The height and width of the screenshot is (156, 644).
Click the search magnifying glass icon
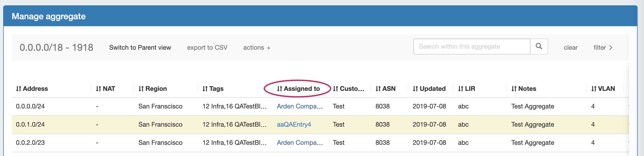(x=539, y=46)
